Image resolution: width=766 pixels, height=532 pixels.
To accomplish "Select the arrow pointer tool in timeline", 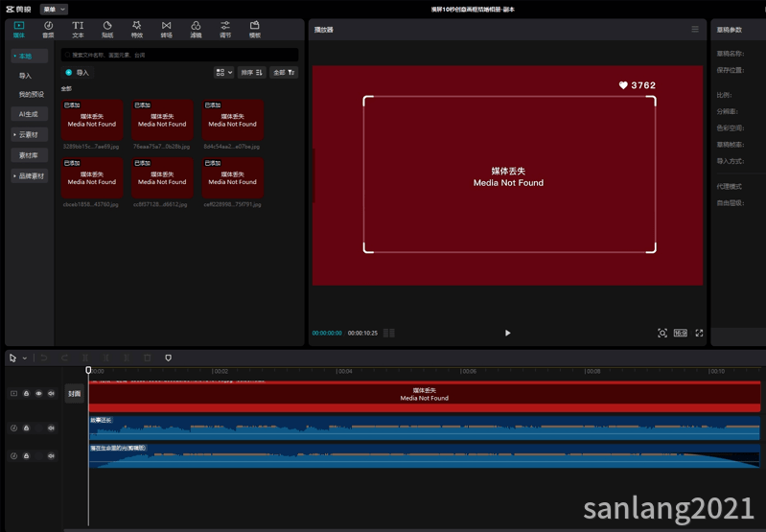I will pyautogui.click(x=13, y=359).
